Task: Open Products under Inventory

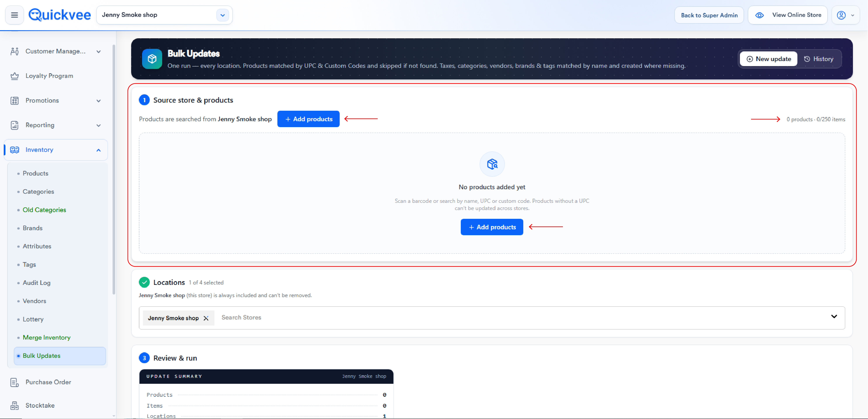Action: click(35, 174)
